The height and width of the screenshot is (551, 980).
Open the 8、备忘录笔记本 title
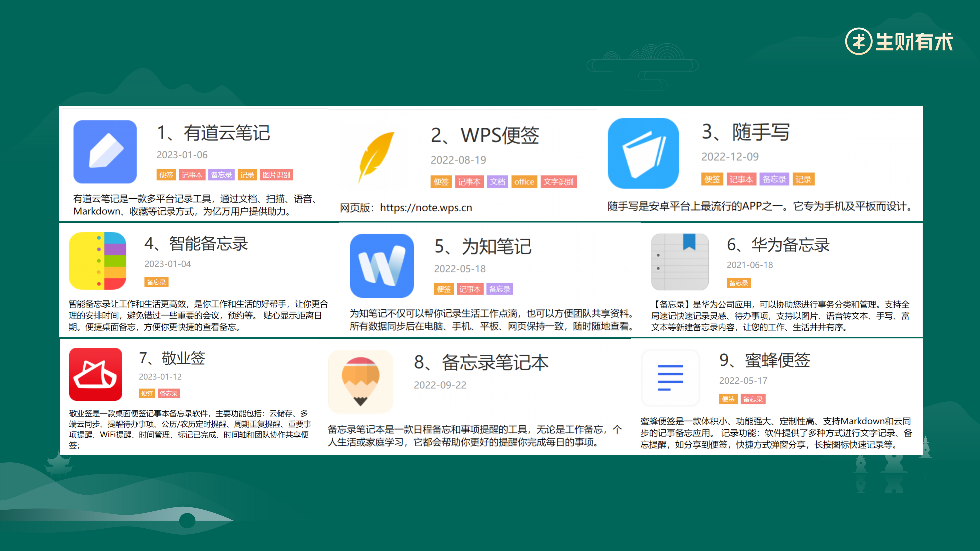481,362
